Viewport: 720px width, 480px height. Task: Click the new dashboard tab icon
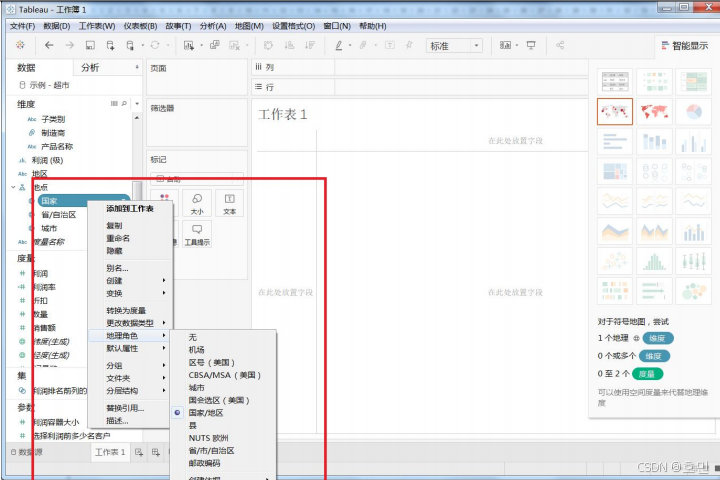(x=156, y=452)
